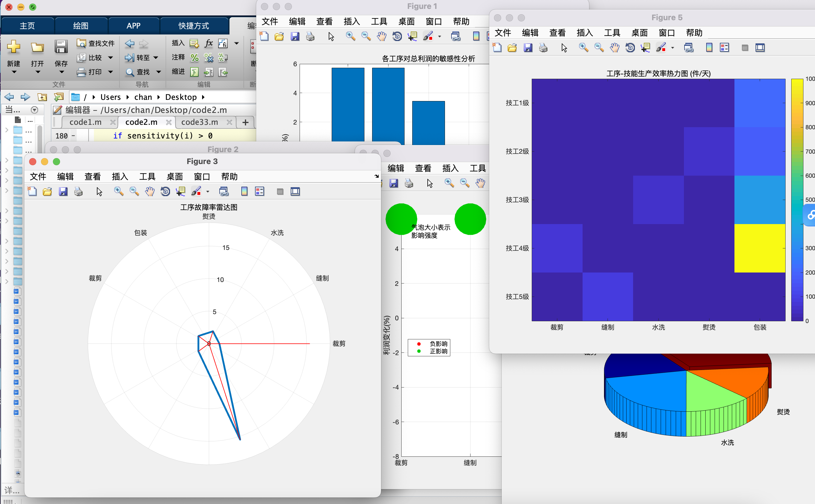This screenshot has height=504, width=815.
Task: Click print icon in Figure 5 toolbar
Action: 543,48
